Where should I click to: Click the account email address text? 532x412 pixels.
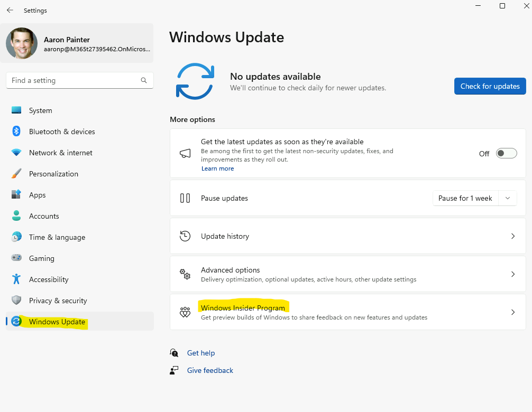tap(97, 49)
